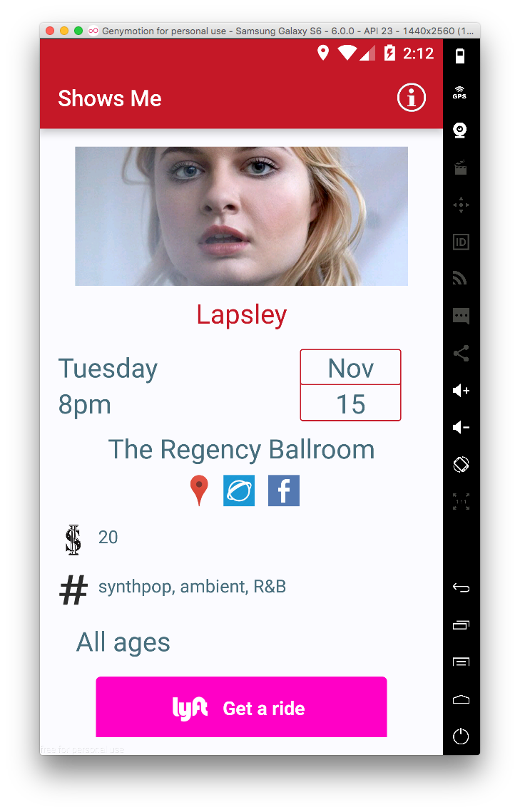The height and width of the screenshot is (812, 520).
Task: Open the venue website globe icon
Action: [x=239, y=490]
